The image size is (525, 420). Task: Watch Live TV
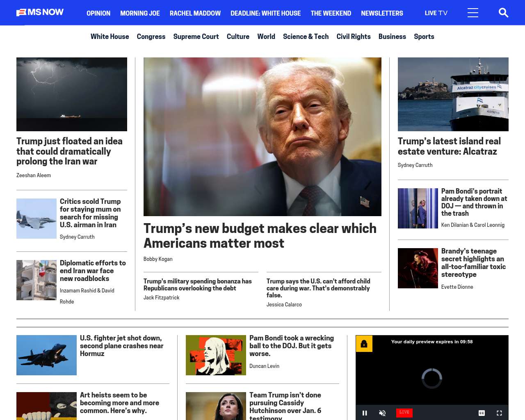click(x=436, y=13)
